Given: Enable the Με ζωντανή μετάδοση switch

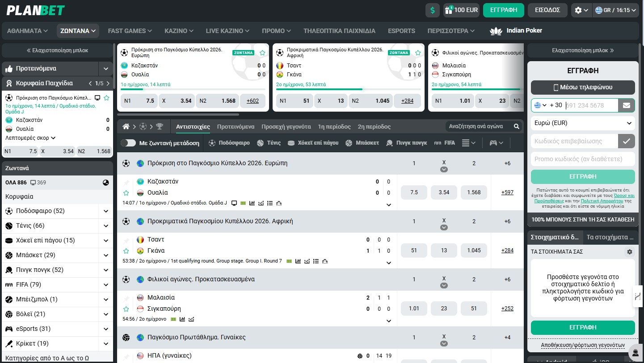Looking at the screenshot, I should [127, 143].
